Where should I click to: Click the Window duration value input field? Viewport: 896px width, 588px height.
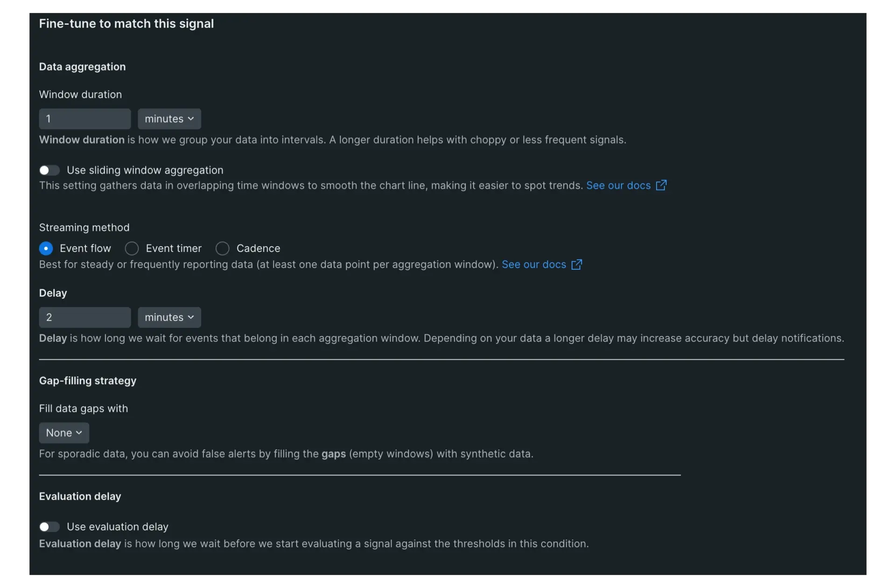click(85, 119)
